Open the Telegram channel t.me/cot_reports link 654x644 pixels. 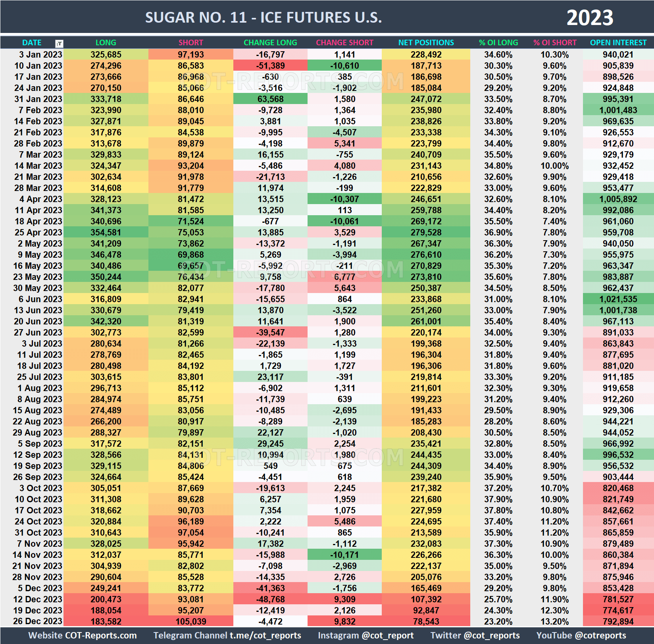[226, 635]
